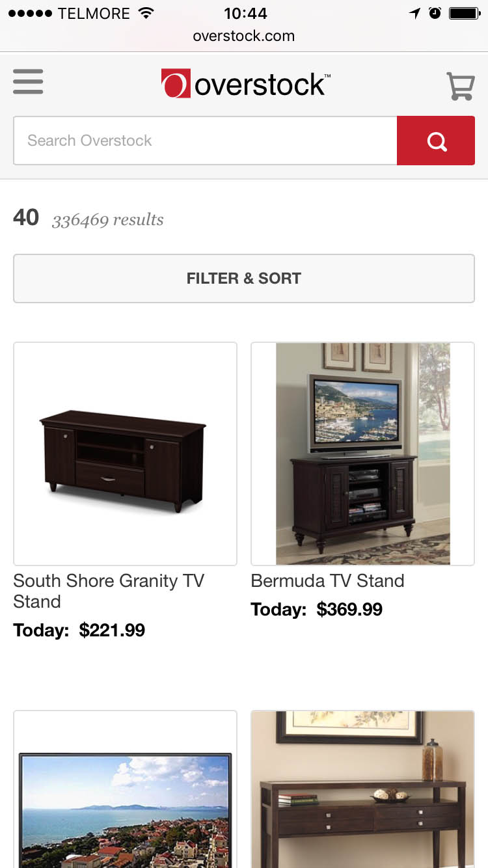Open the shopping cart
488x868 pixels.
[460, 86]
